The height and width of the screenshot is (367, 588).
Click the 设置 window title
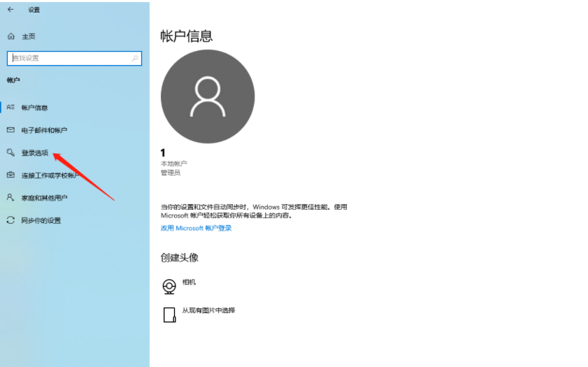pyautogui.click(x=34, y=10)
